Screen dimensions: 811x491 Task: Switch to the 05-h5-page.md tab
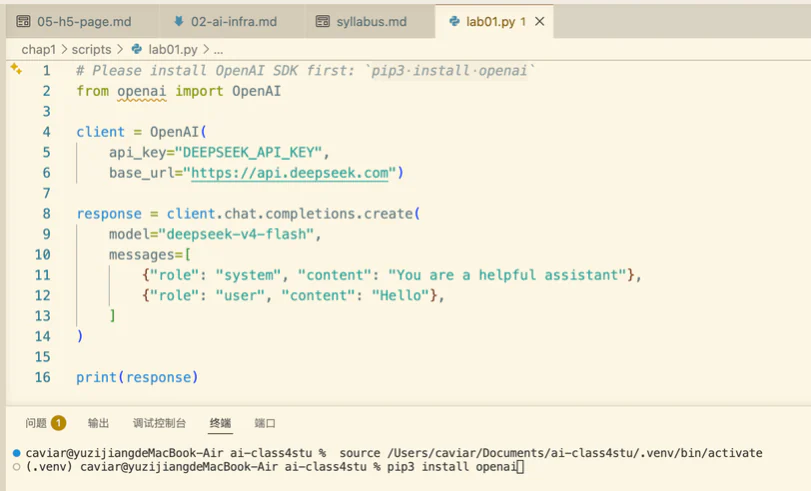[83, 22]
